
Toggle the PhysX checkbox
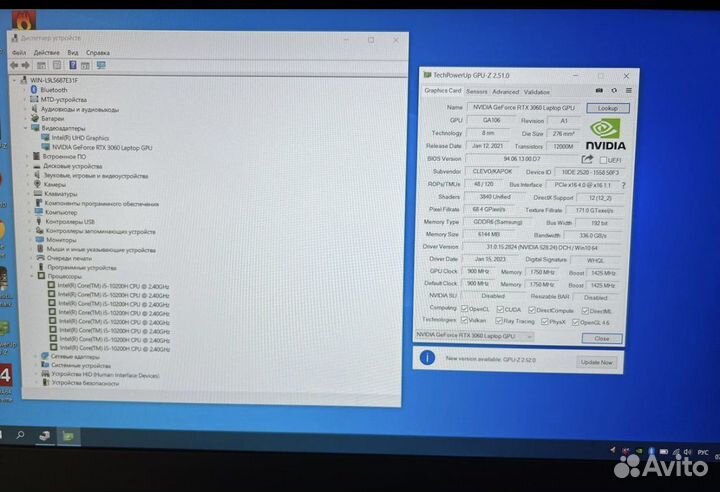(x=545, y=322)
